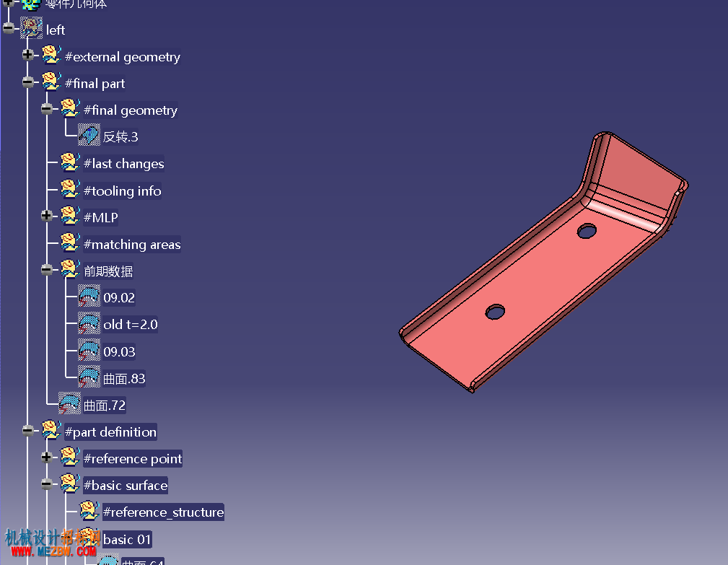Select the '曲面.83' label

coord(124,379)
